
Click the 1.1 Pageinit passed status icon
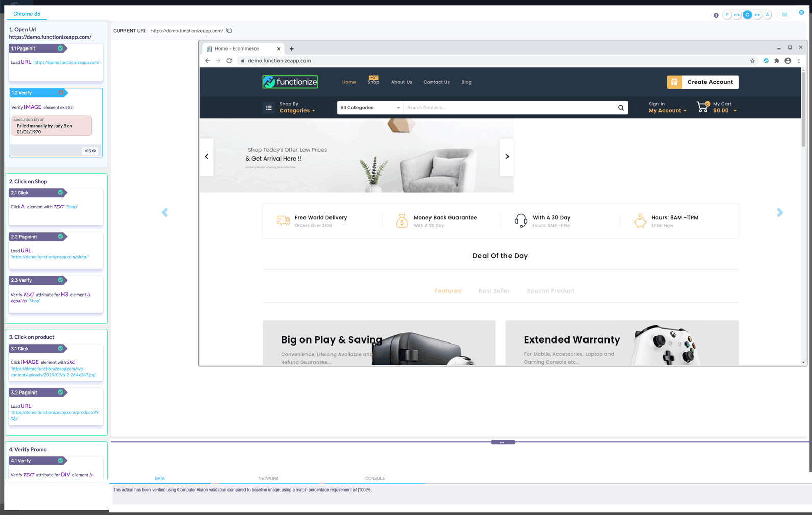(x=60, y=48)
